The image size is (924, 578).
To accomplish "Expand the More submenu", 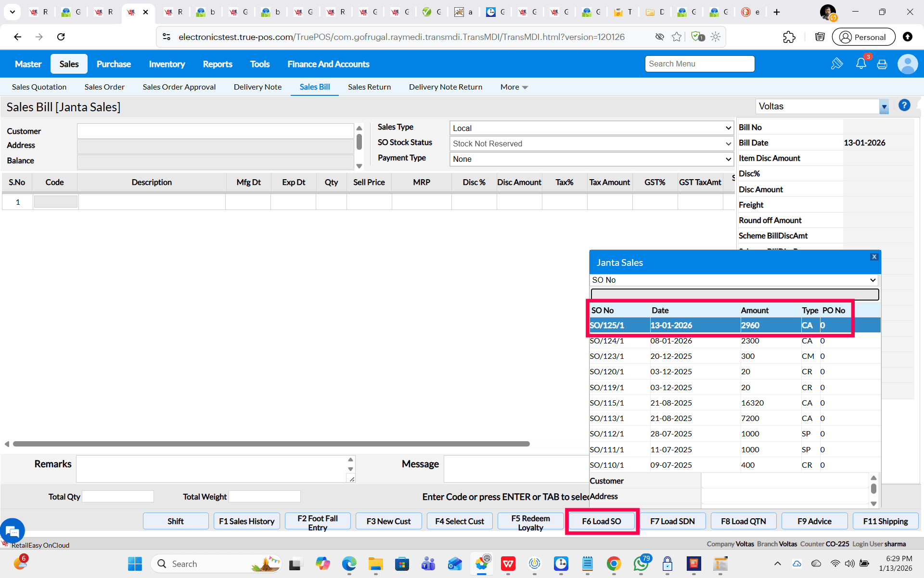I will click(514, 87).
